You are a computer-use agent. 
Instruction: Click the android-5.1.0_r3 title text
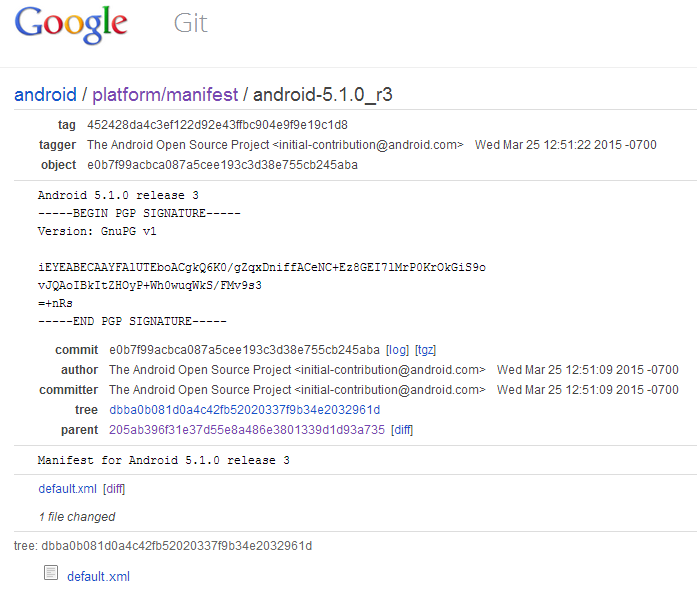[323, 95]
